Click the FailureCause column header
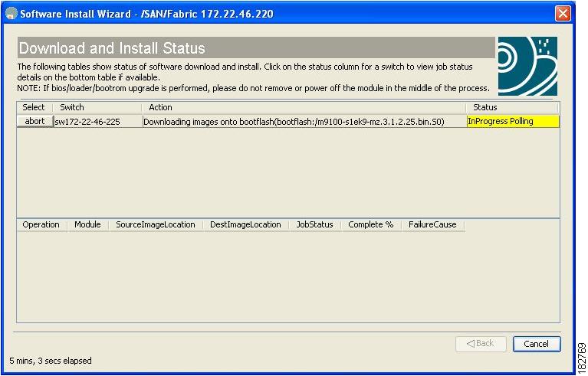The height and width of the screenshot is (376, 588). click(x=432, y=224)
